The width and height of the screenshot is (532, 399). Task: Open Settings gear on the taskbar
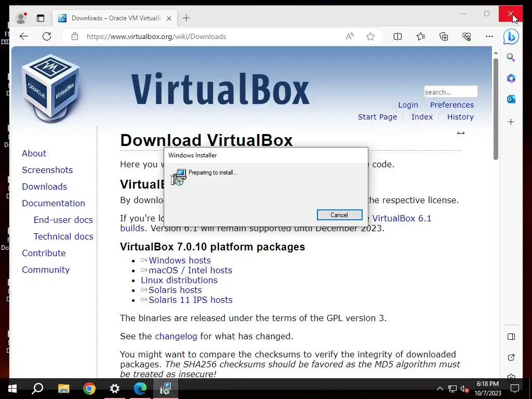click(115, 389)
